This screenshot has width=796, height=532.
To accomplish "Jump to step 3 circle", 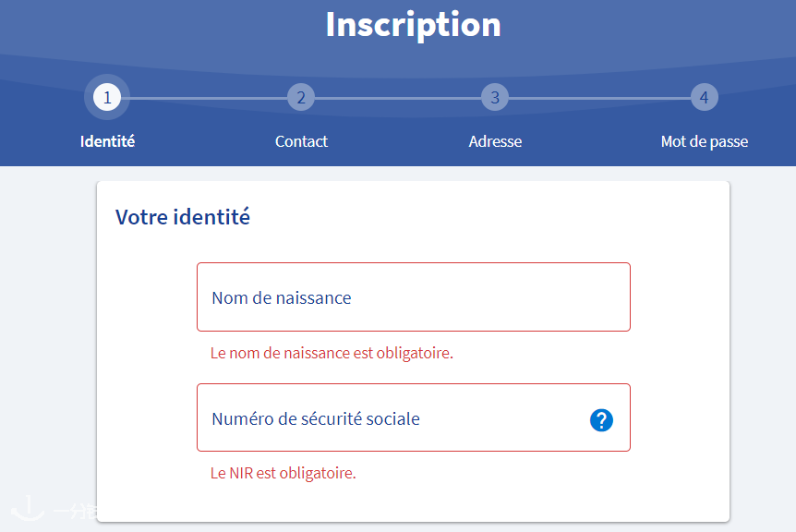I will point(495,97).
